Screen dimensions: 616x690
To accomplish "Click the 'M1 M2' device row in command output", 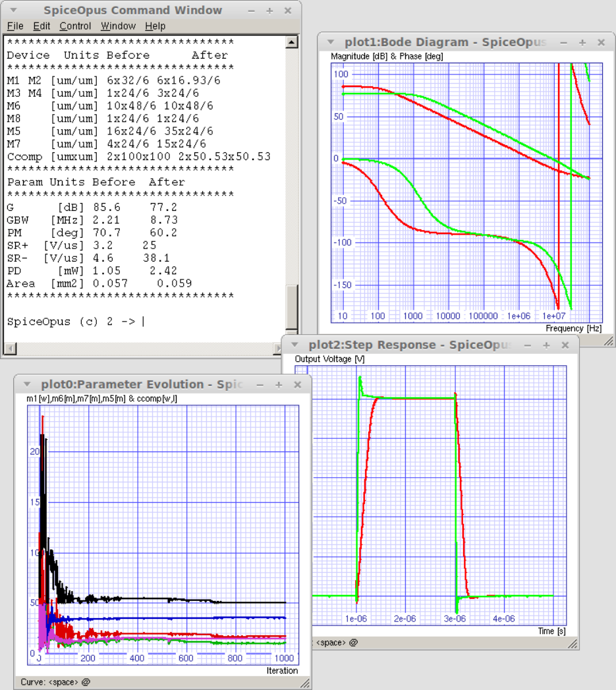I will (x=113, y=80).
